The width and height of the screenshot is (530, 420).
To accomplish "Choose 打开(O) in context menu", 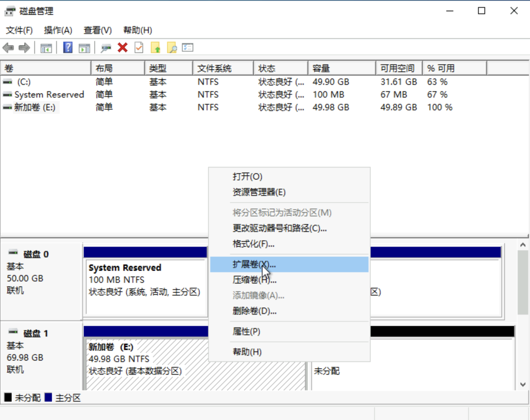I will 289,176.
